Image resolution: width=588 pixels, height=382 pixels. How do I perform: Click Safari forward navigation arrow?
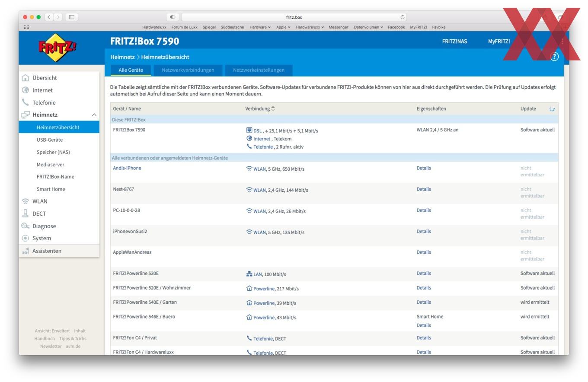click(58, 17)
